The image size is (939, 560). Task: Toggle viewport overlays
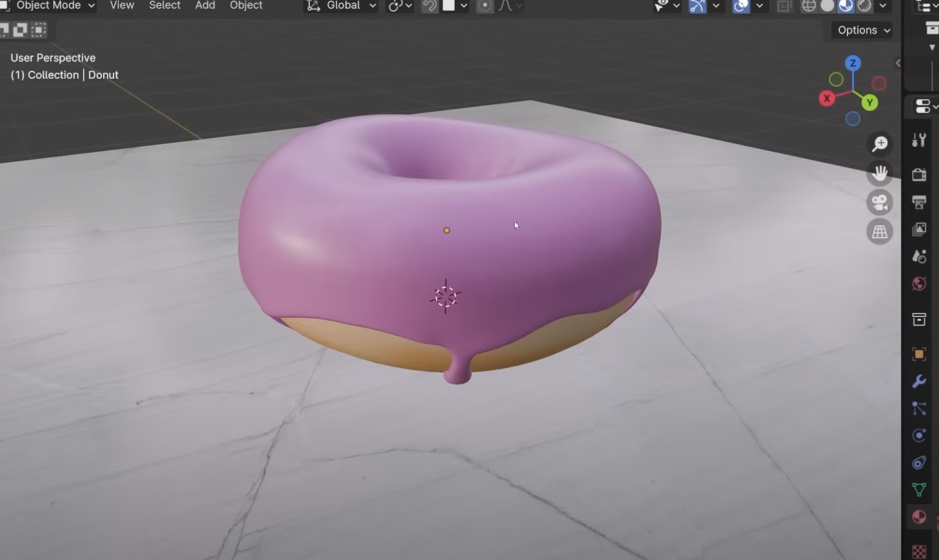click(x=741, y=5)
